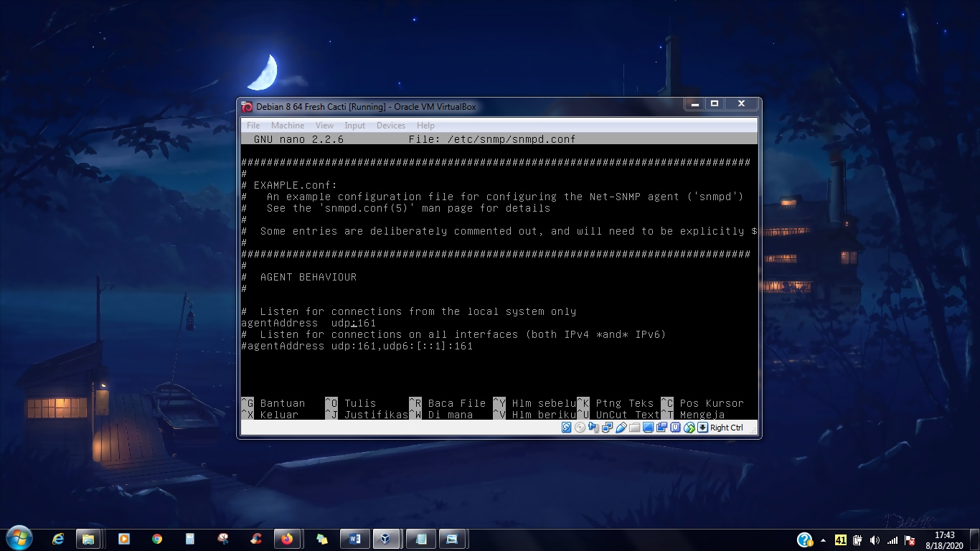The image size is (980, 551).
Task: Click the volume speaker tray icon
Action: (x=875, y=540)
